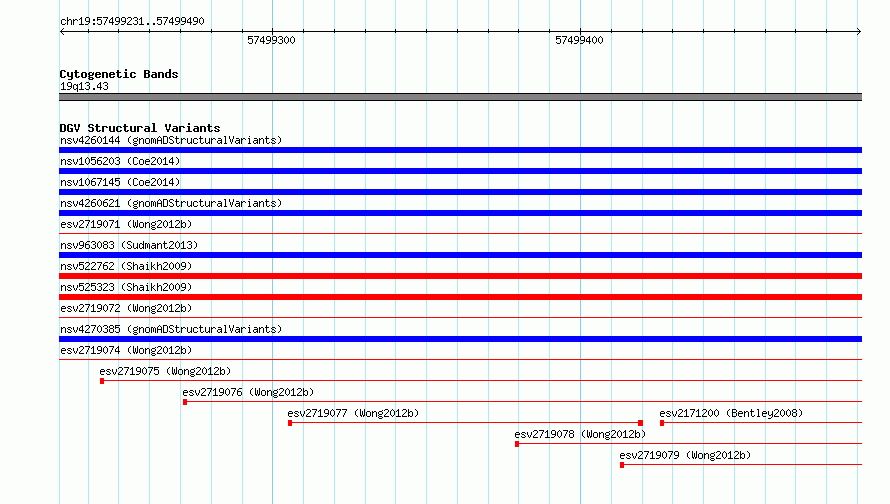Open nsv525323 (Shaikh2009) variant label
890x504 pixels.
click(x=126, y=287)
